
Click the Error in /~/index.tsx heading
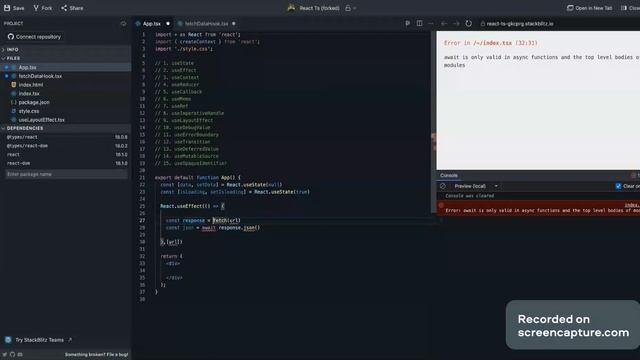pos(491,43)
